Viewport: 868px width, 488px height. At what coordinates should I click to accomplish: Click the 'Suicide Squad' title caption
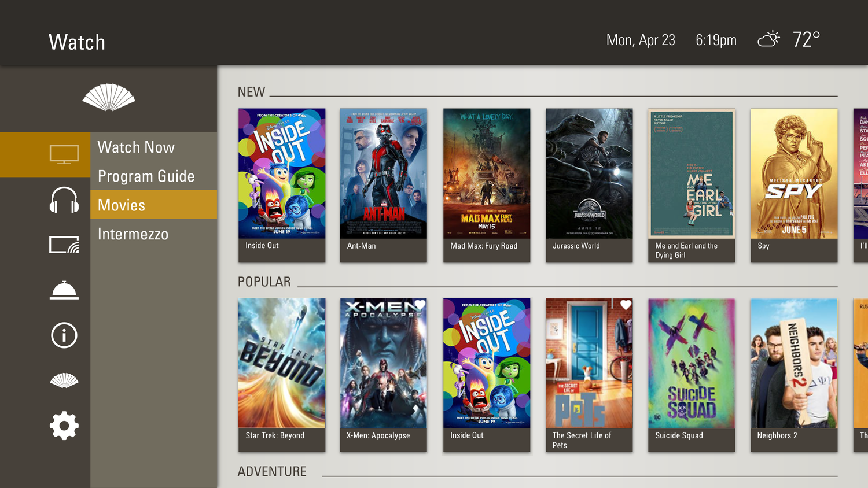(679, 435)
